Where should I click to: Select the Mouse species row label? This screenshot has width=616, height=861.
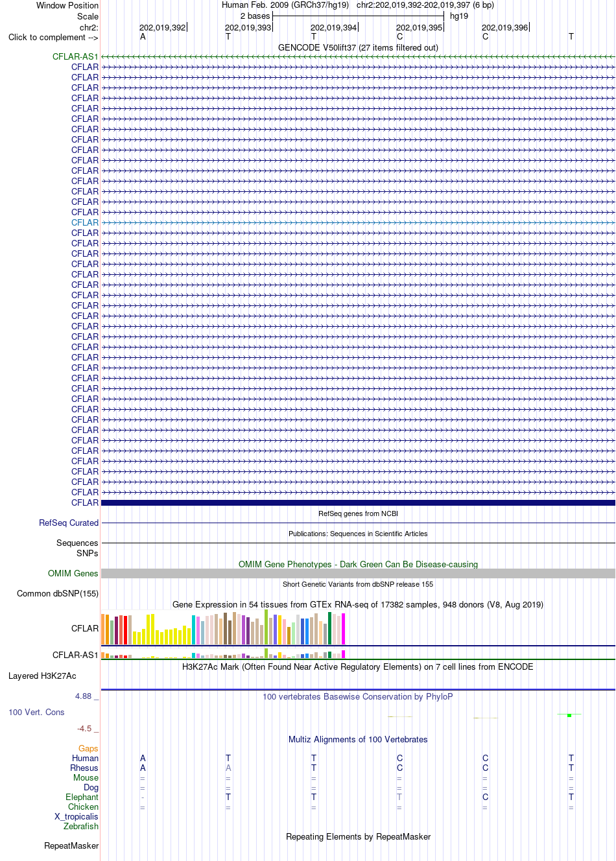pyautogui.click(x=86, y=777)
